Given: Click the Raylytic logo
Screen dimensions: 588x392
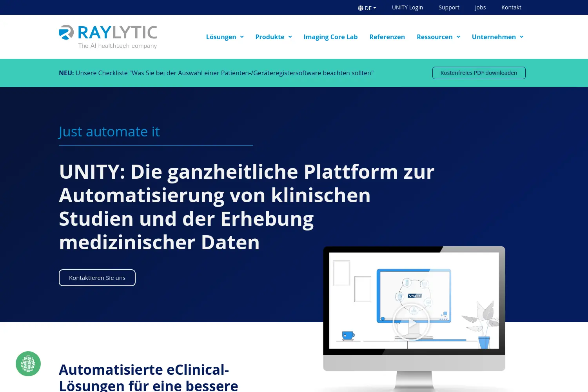Looking at the screenshot, I should [x=108, y=37].
